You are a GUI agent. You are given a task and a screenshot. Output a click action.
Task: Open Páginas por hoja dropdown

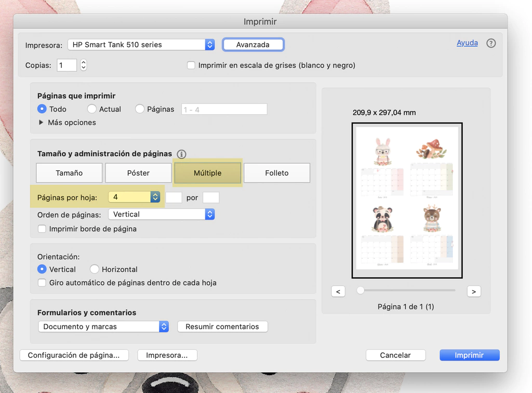pyautogui.click(x=134, y=197)
